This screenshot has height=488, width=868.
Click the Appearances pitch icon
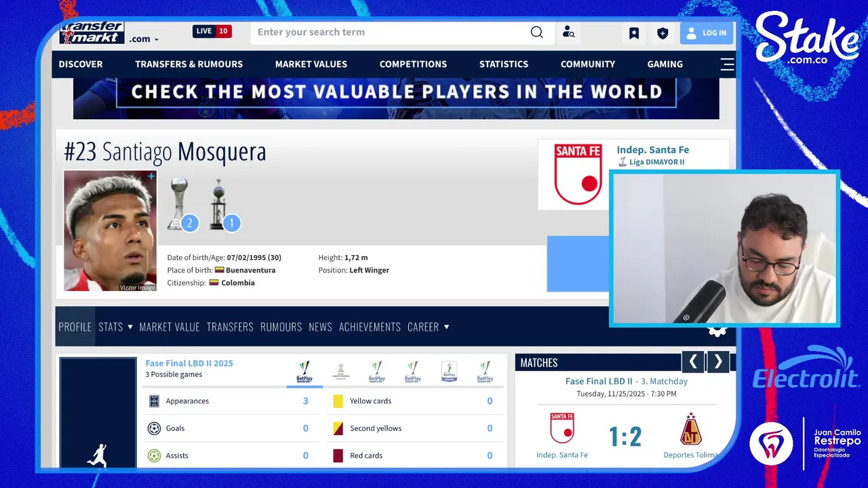pyautogui.click(x=154, y=401)
